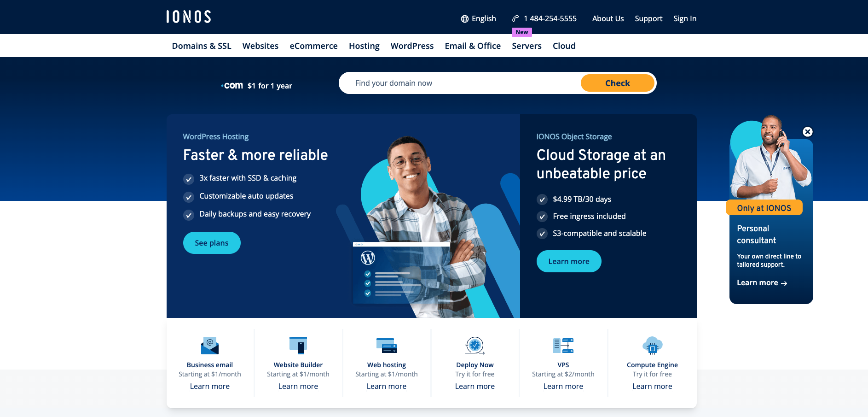Click Learn more for IONOS Object Storage

pos(569,261)
